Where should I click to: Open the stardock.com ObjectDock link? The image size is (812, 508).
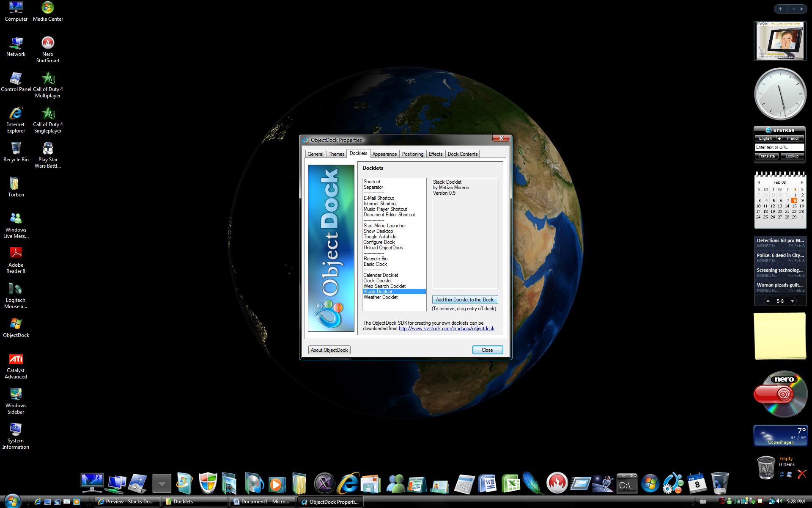click(x=446, y=329)
